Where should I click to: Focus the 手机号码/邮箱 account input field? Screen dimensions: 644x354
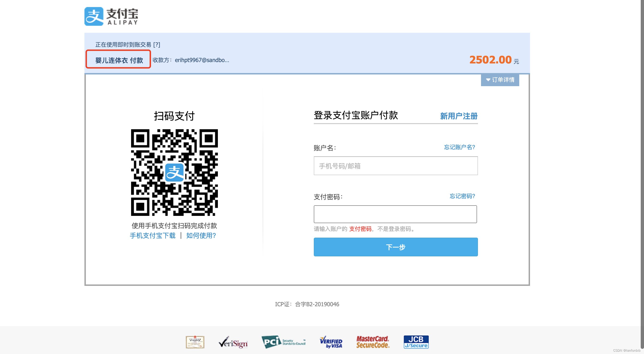click(x=395, y=166)
